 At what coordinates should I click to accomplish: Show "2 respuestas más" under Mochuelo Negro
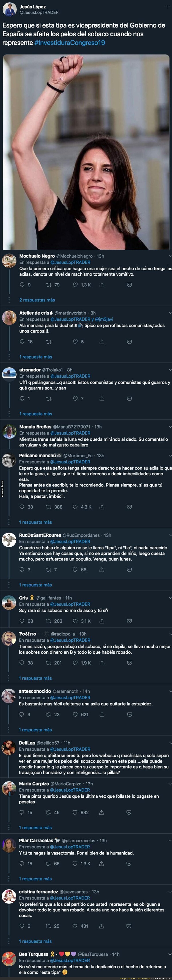click(37, 300)
